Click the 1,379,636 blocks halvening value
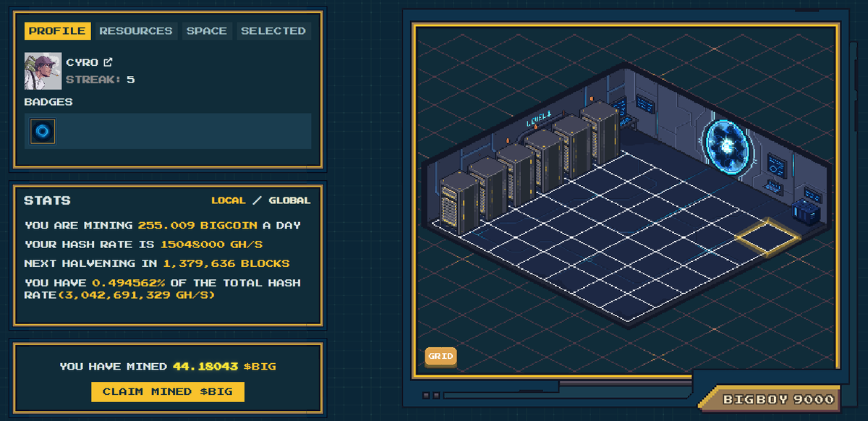 click(226, 263)
